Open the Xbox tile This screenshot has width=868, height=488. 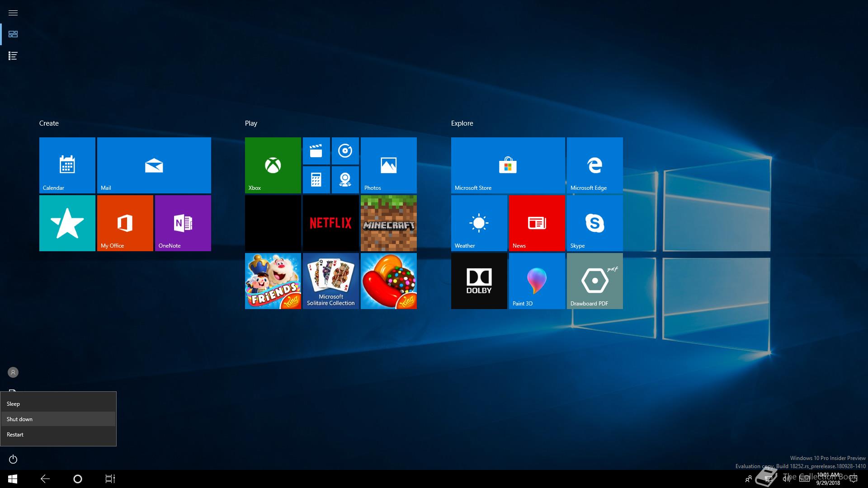(273, 165)
